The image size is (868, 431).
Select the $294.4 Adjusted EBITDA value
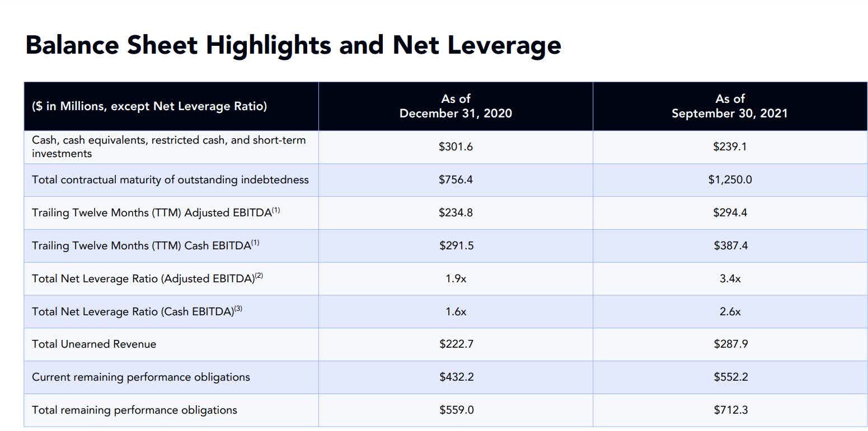coord(730,213)
